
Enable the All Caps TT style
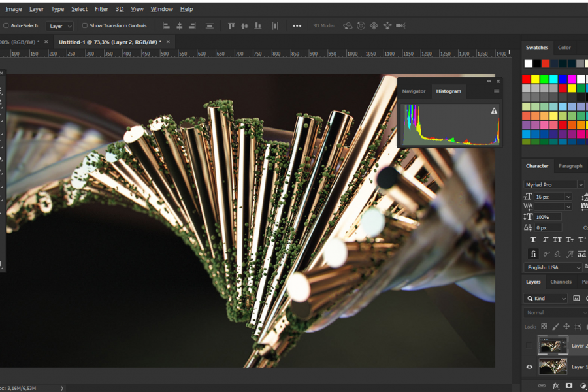coord(557,240)
